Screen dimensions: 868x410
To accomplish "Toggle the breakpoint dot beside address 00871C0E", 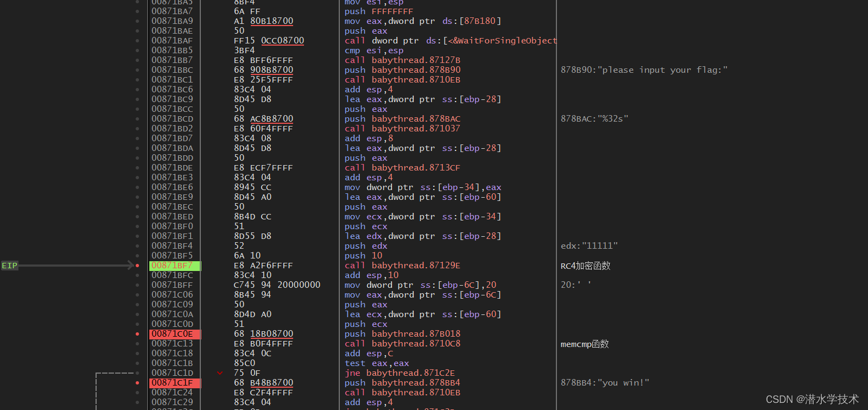I will [x=137, y=334].
